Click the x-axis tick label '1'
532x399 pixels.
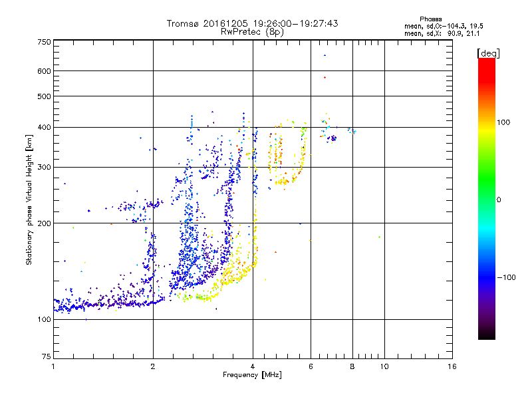pos(53,366)
